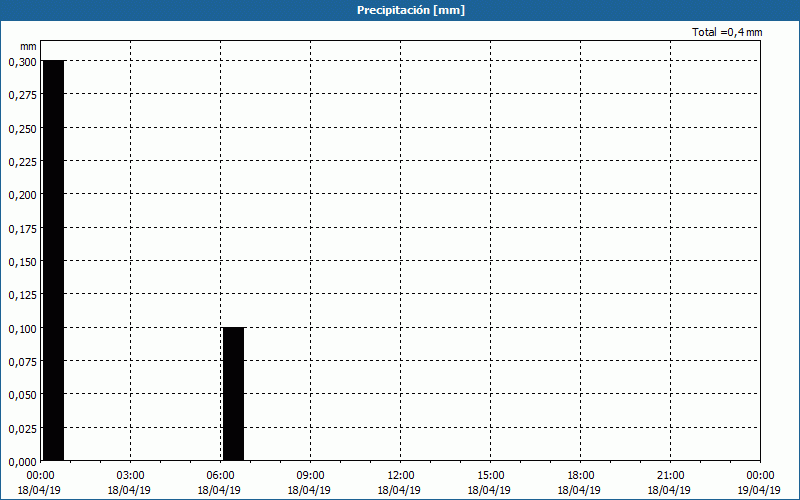The image size is (800, 500).
Task: Click the 0,100 y-axis label
Action: pyautogui.click(x=22, y=329)
